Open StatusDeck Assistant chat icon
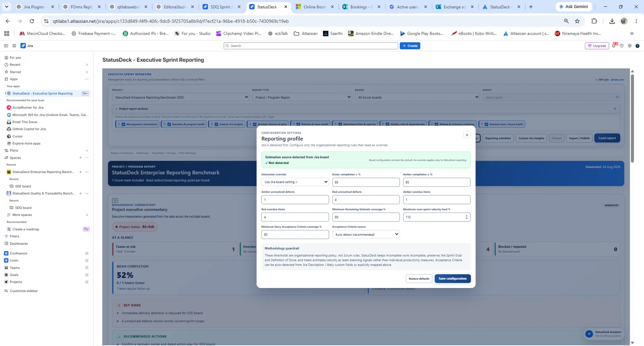644x346 pixels. (589, 334)
